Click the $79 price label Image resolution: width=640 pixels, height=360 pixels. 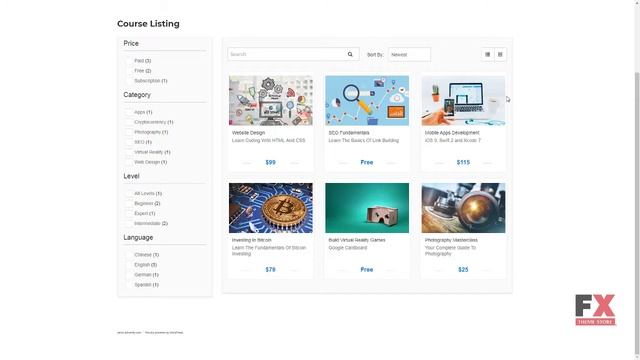[x=271, y=270]
